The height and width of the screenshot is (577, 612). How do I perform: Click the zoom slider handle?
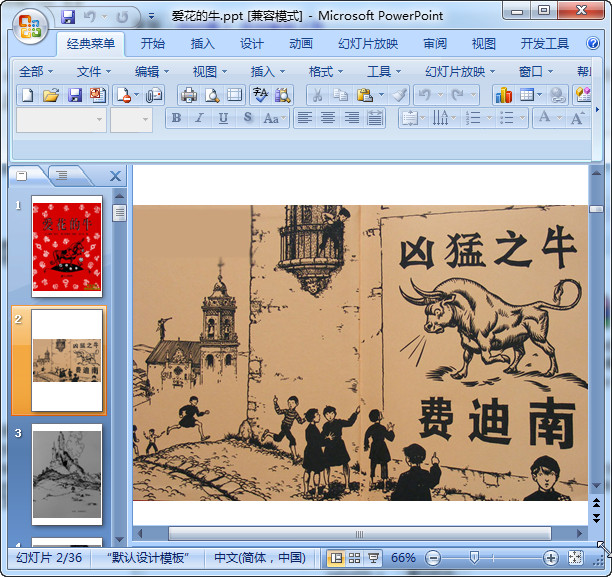(x=474, y=558)
